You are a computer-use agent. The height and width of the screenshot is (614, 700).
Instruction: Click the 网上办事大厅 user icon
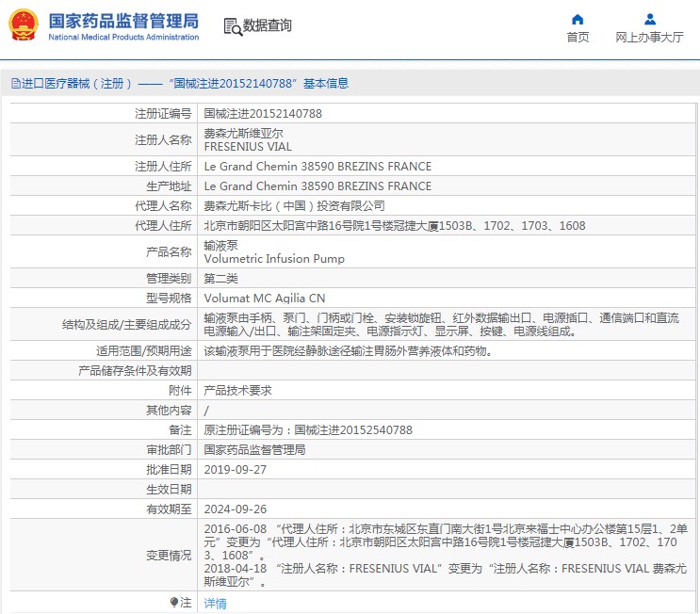[649, 19]
